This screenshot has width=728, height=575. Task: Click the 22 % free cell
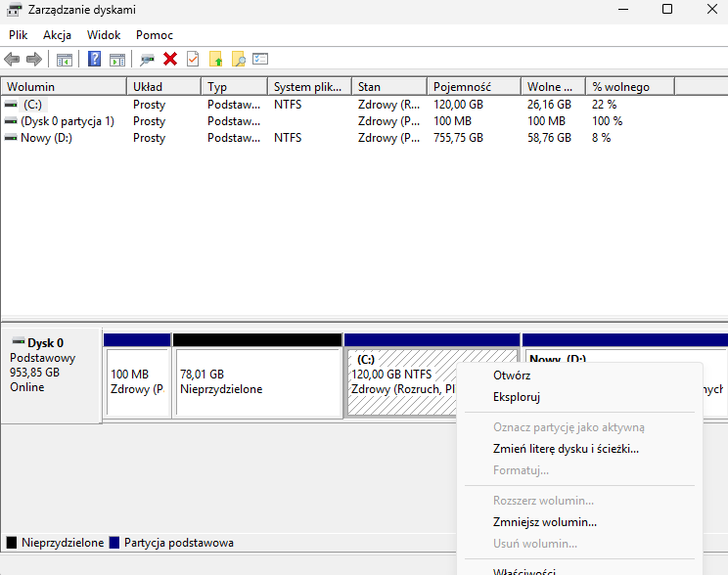604,105
